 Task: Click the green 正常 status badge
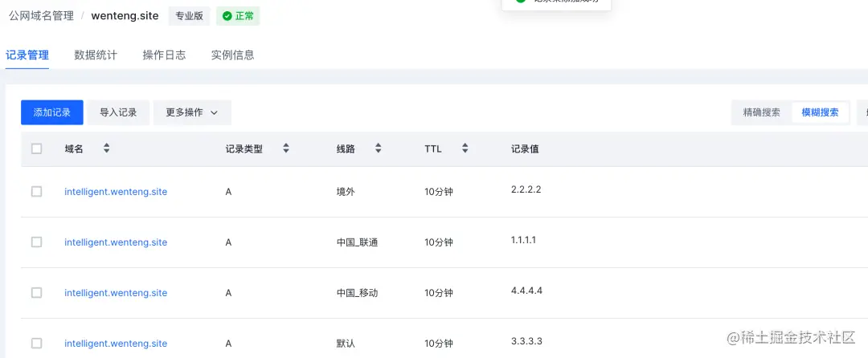pyautogui.click(x=238, y=16)
